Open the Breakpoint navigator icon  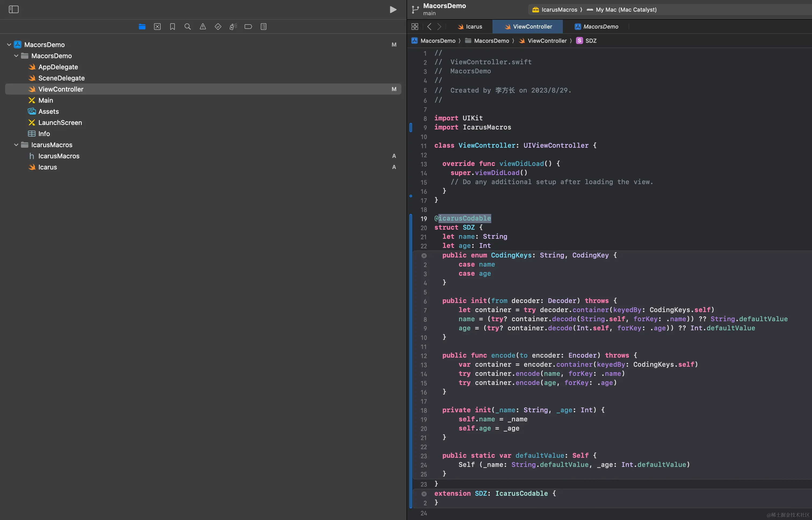point(248,27)
